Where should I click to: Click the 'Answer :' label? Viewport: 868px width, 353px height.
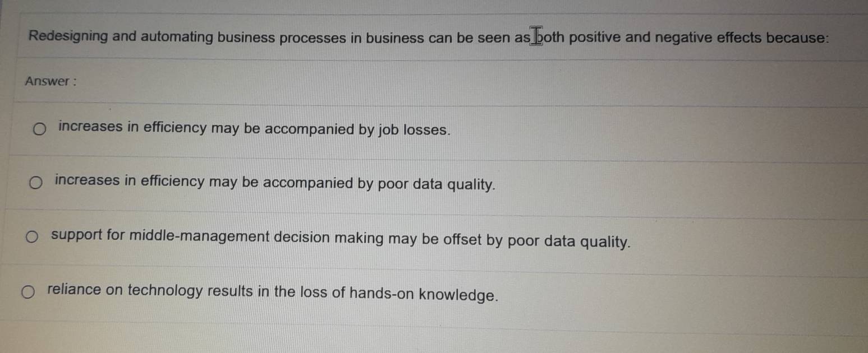point(50,81)
